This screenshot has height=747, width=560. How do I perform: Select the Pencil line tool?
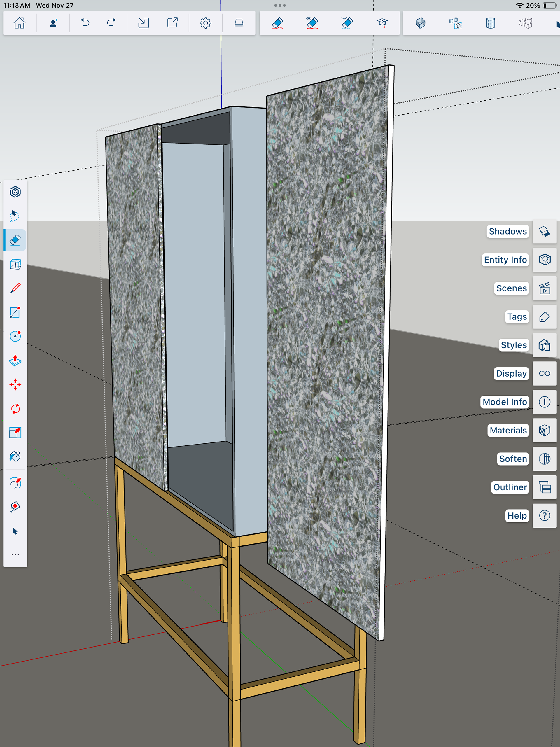coord(15,288)
